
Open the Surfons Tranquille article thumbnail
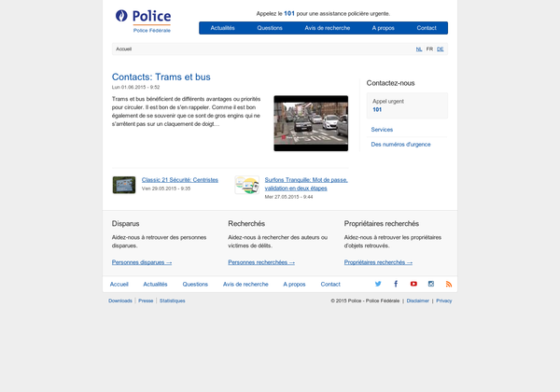coord(246,185)
